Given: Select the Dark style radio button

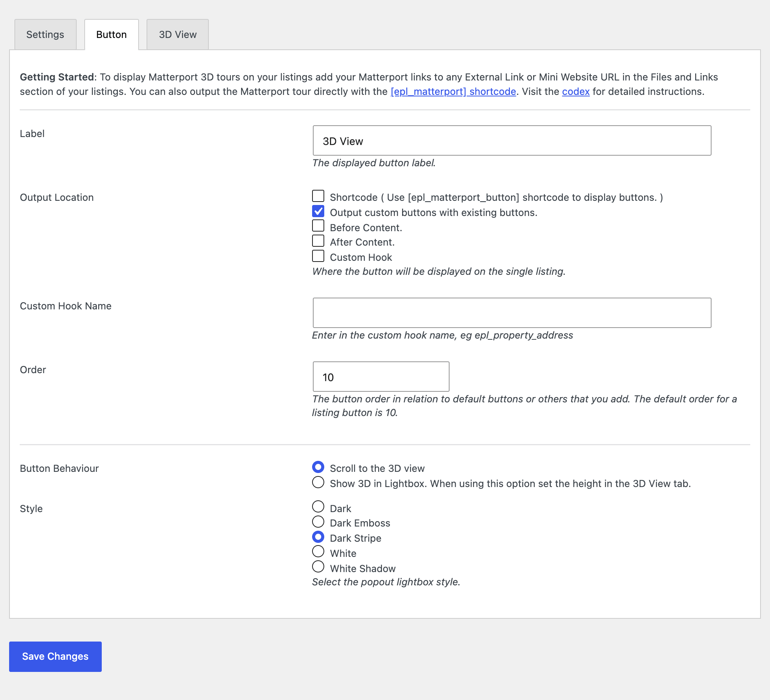Looking at the screenshot, I should [x=318, y=507].
